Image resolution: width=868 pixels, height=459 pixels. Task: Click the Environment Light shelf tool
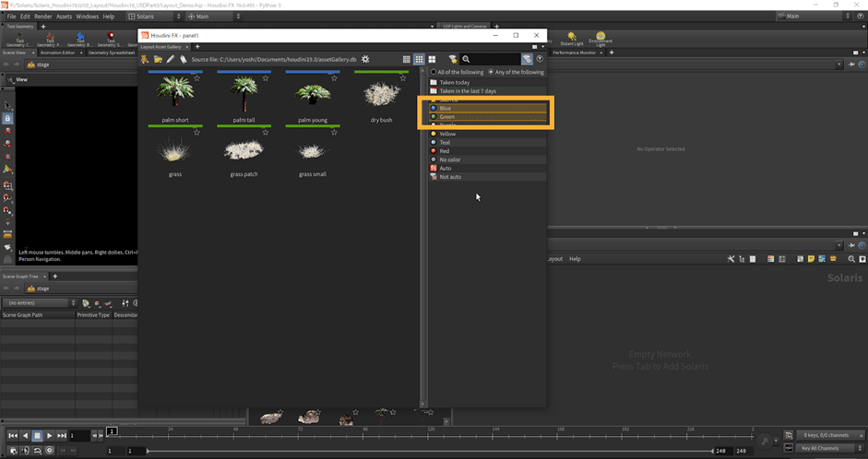coord(600,40)
